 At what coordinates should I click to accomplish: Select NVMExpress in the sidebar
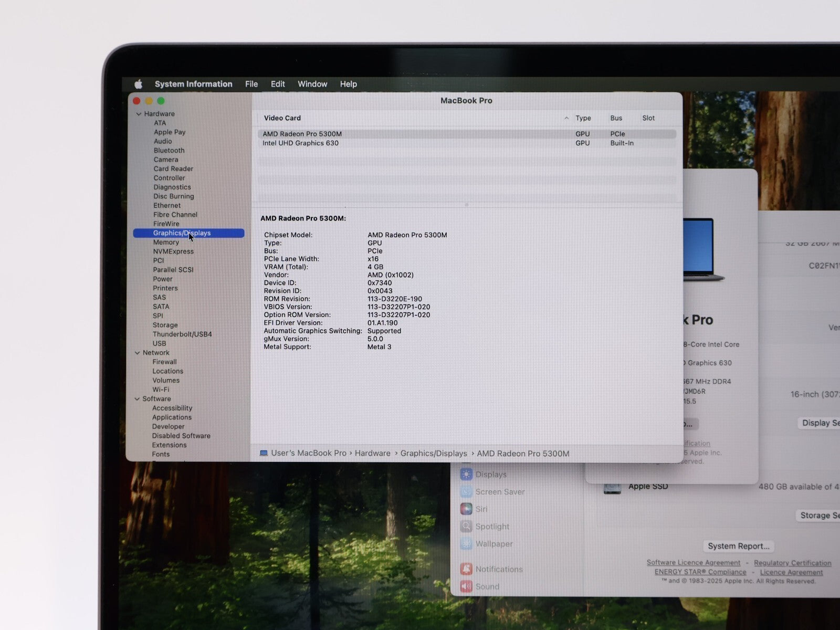[x=173, y=251]
